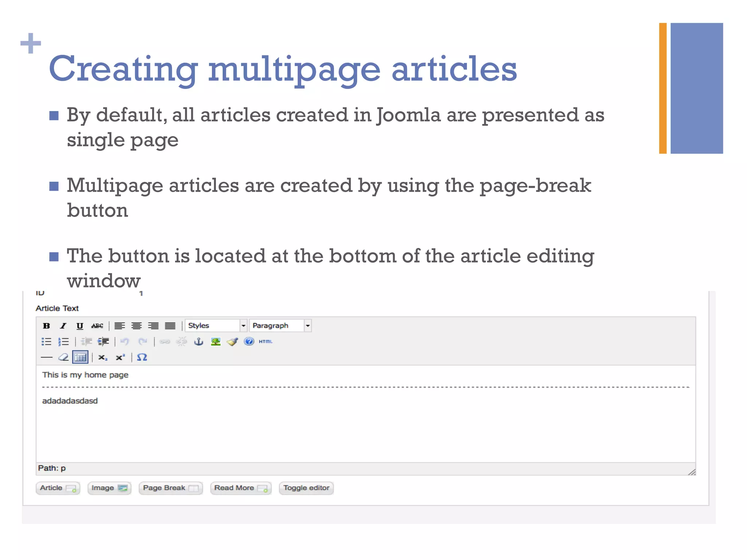747x560 pixels.
Task: Click the undo arrow icon
Action: 125,342
